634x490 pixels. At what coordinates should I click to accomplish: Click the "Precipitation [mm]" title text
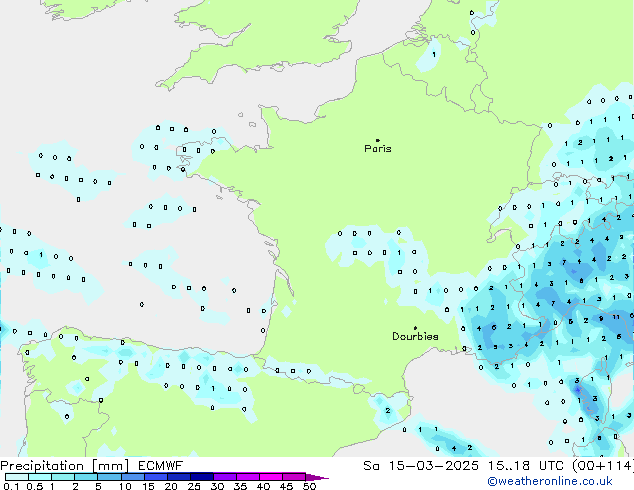[x=65, y=466]
